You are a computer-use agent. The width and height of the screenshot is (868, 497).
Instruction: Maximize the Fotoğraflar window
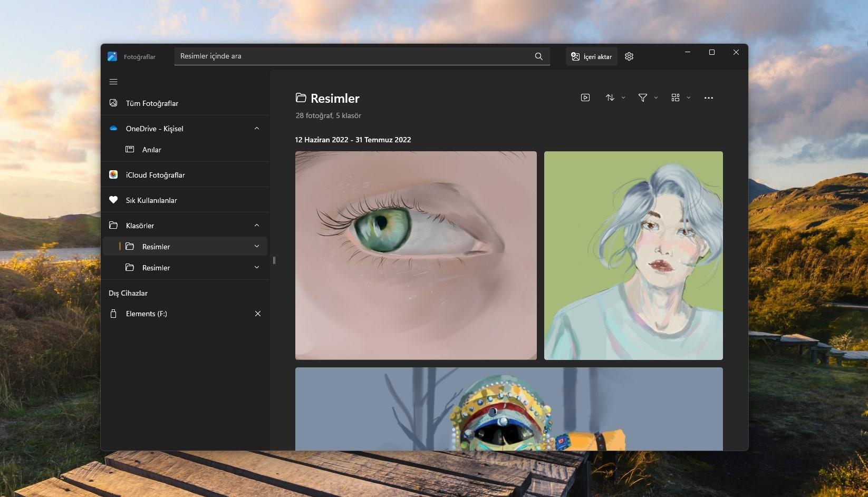pyautogui.click(x=712, y=52)
